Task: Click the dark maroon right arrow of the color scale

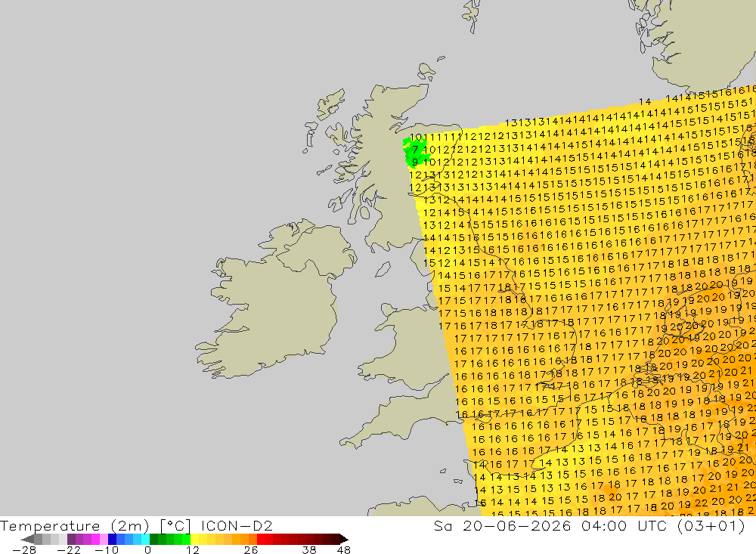Action: tap(344, 540)
